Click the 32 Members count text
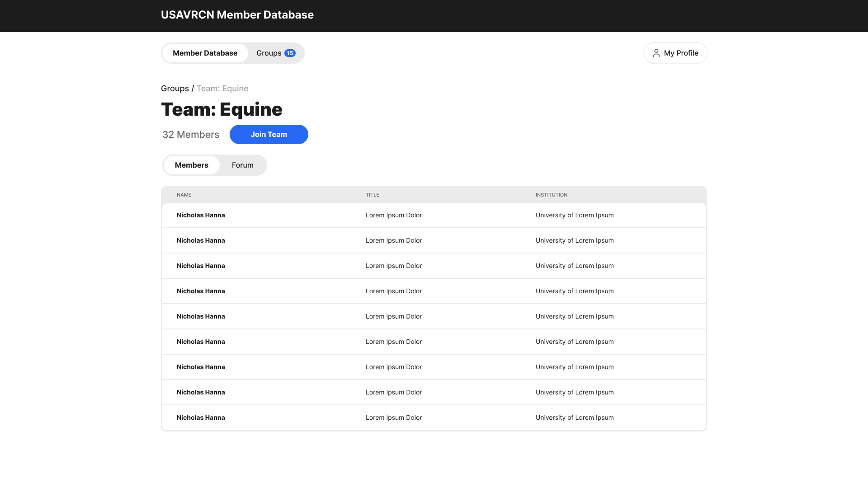The width and height of the screenshot is (868, 488). tap(191, 135)
